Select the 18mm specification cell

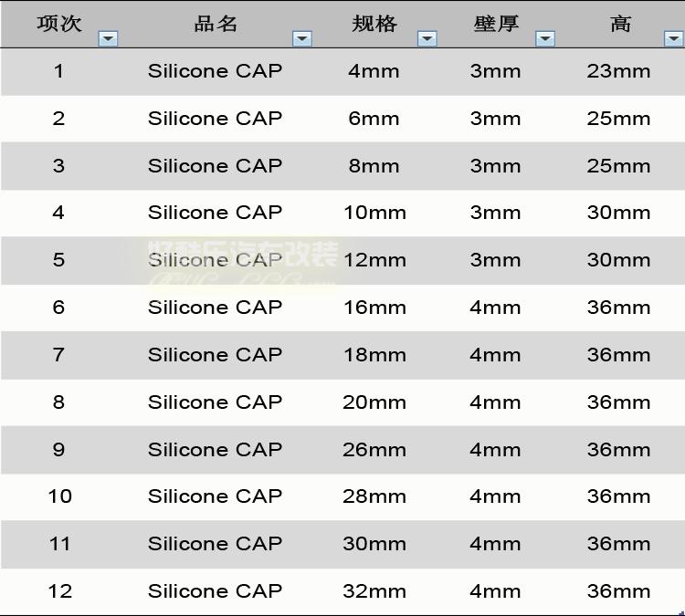(x=374, y=355)
